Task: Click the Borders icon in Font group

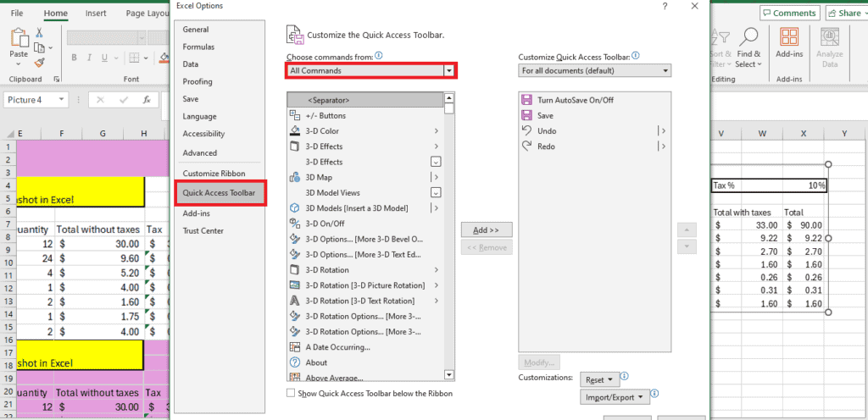Action: click(134, 58)
